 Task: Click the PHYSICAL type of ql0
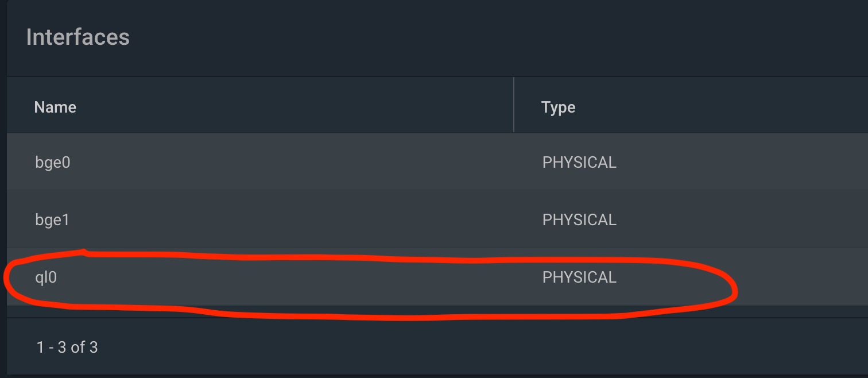pyautogui.click(x=579, y=277)
